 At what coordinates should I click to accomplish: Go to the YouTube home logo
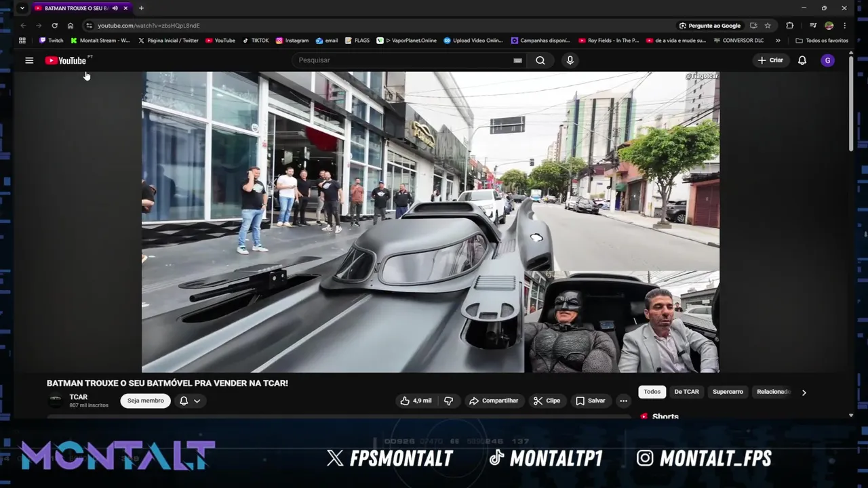coord(66,60)
